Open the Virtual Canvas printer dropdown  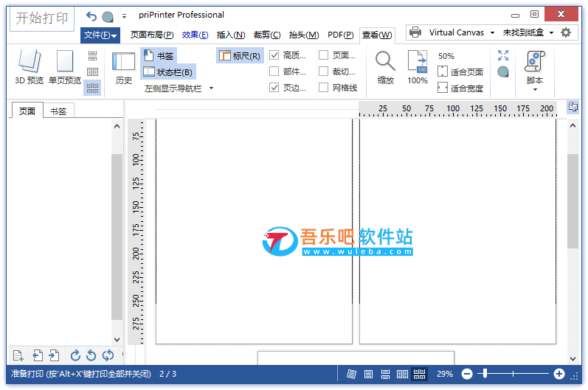(492, 32)
